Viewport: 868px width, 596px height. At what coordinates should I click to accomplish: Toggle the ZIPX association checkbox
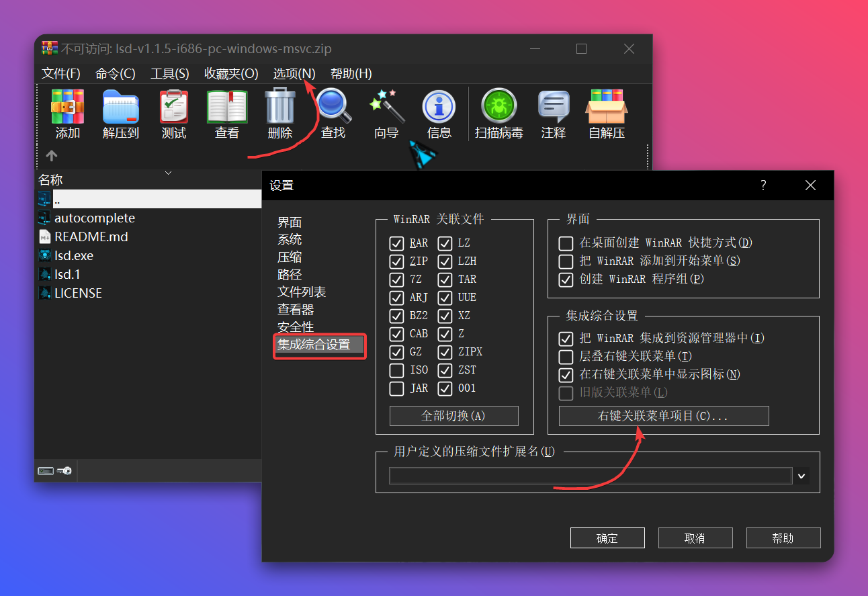click(x=445, y=351)
